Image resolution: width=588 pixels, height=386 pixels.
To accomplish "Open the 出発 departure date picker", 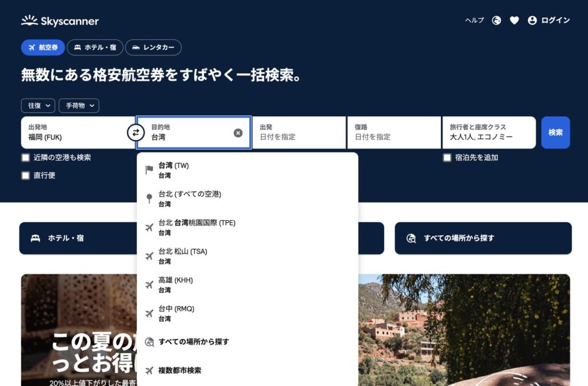I will [299, 132].
